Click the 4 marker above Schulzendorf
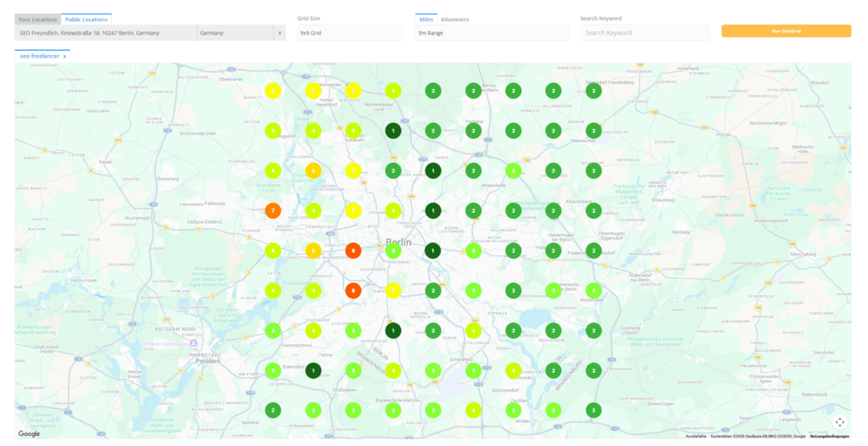The width and height of the screenshot is (868, 446). [x=513, y=370]
